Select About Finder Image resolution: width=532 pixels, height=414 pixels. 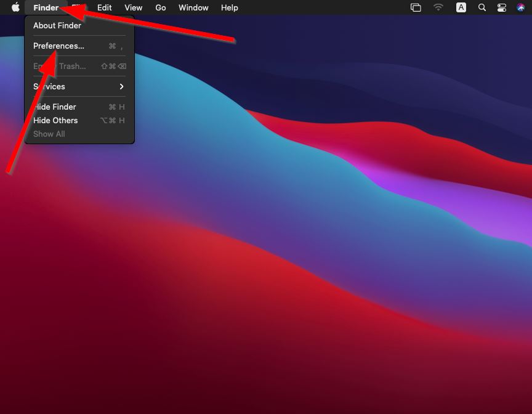point(57,25)
